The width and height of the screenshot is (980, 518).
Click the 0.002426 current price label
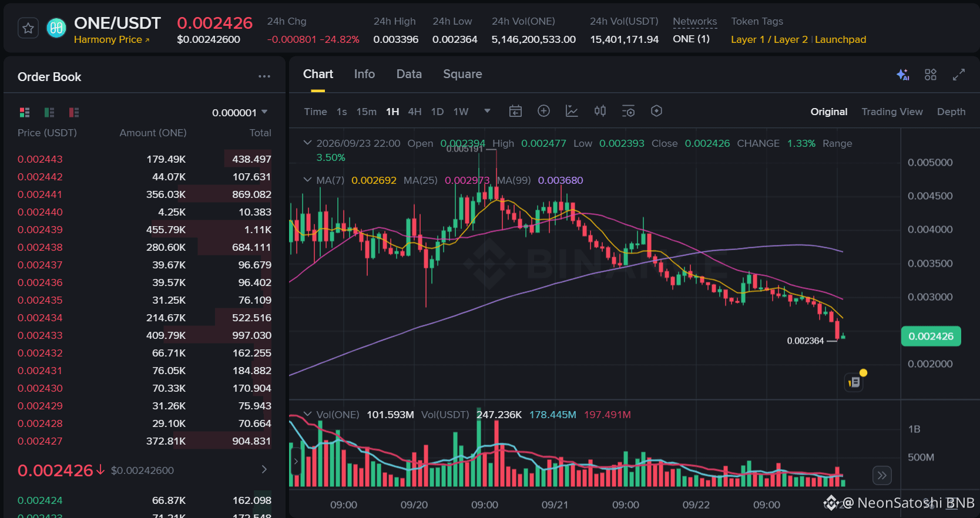pos(931,336)
